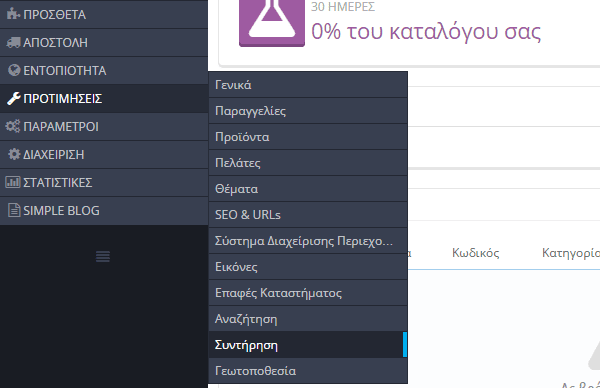Click the '0% του καταλόγου σας' text
The height and width of the screenshot is (388, 600).
click(426, 31)
